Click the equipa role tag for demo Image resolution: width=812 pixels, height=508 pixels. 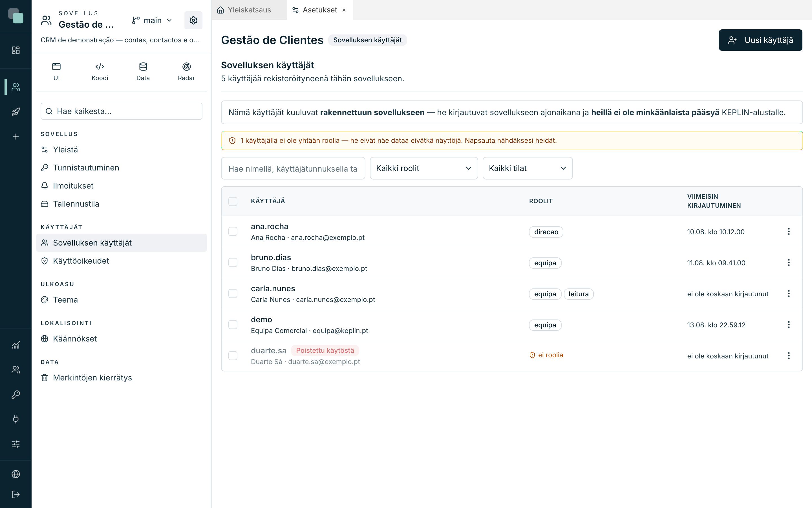coord(545,325)
